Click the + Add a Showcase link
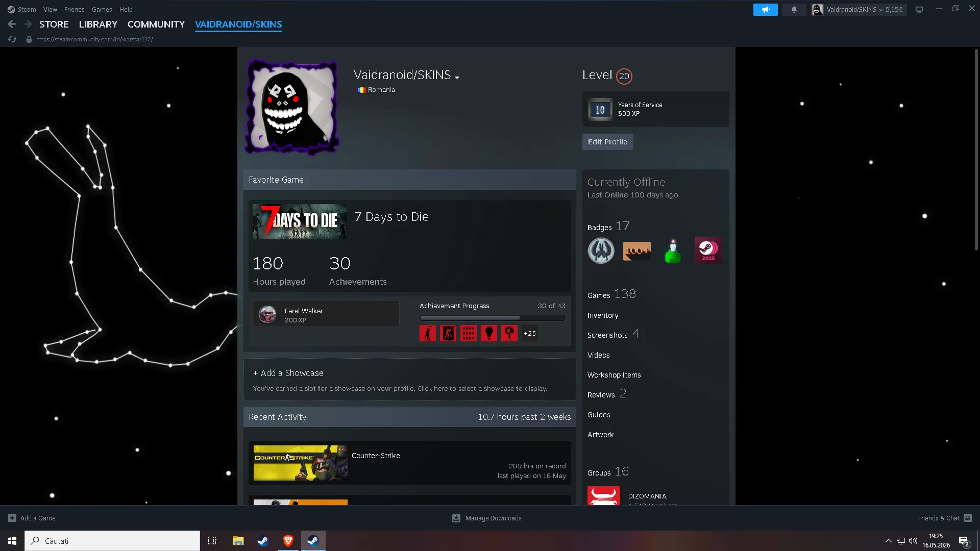The width and height of the screenshot is (980, 551). coord(288,373)
